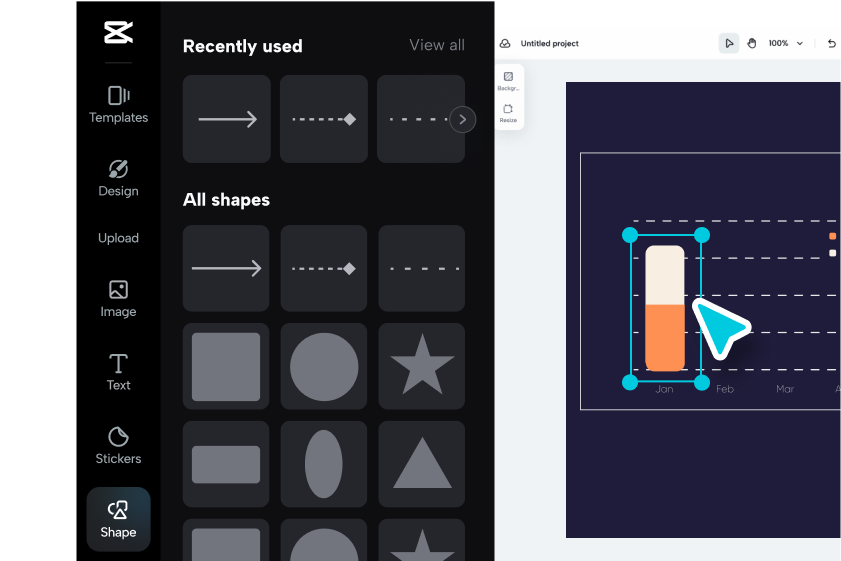Click the undo arrow button

point(832,43)
